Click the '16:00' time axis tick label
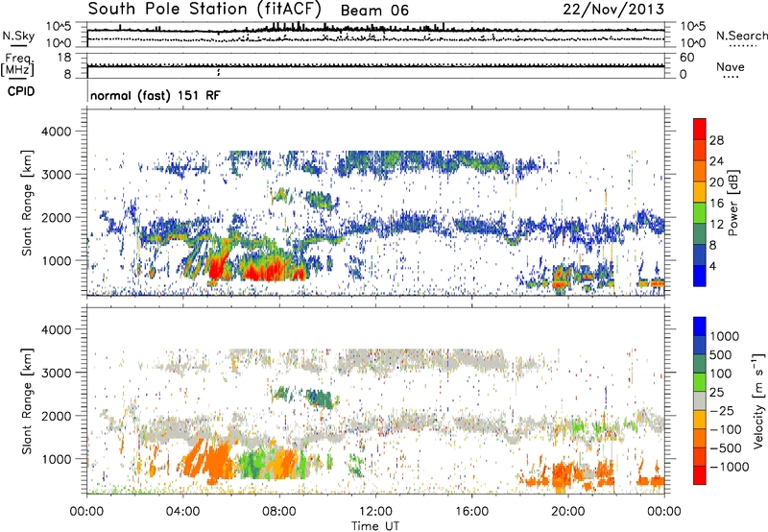The image size is (768, 532). click(471, 512)
